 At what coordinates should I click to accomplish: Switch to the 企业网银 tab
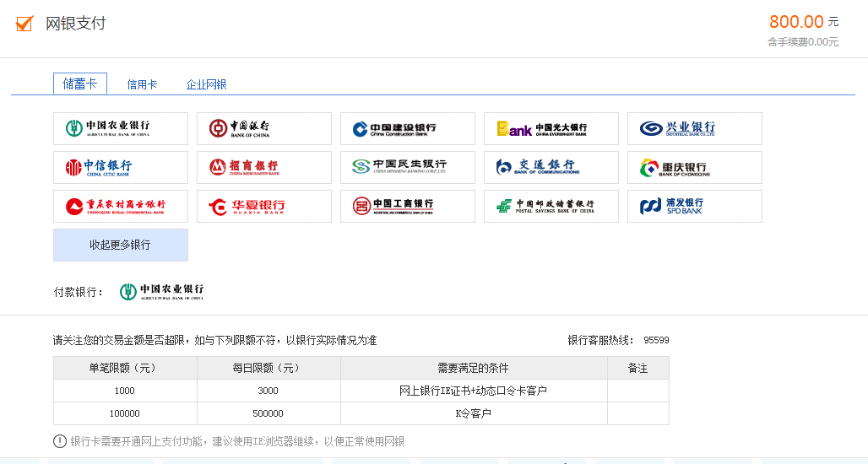click(x=207, y=84)
